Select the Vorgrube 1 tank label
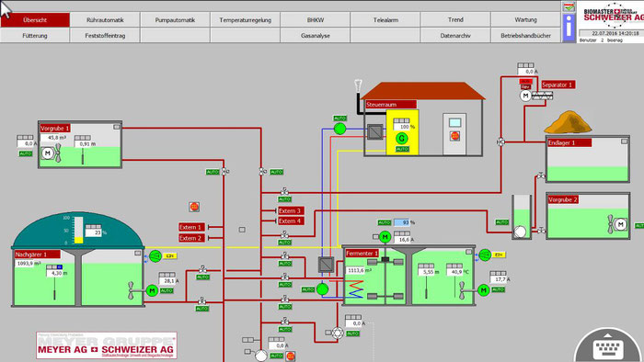 tap(55, 129)
